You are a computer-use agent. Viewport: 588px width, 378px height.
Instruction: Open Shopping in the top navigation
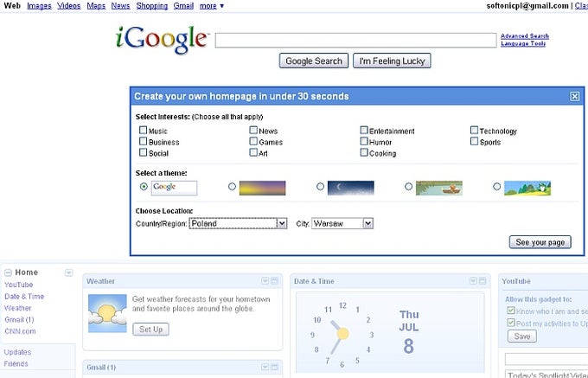pos(152,6)
